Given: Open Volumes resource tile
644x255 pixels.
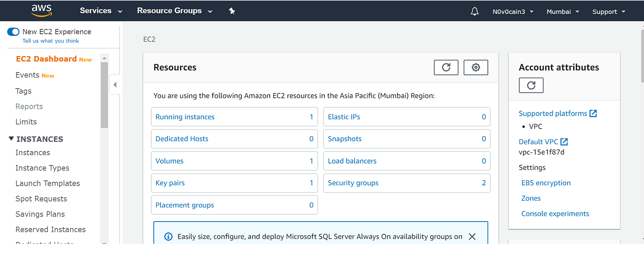Looking at the screenshot, I should pyautogui.click(x=234, y=161).
